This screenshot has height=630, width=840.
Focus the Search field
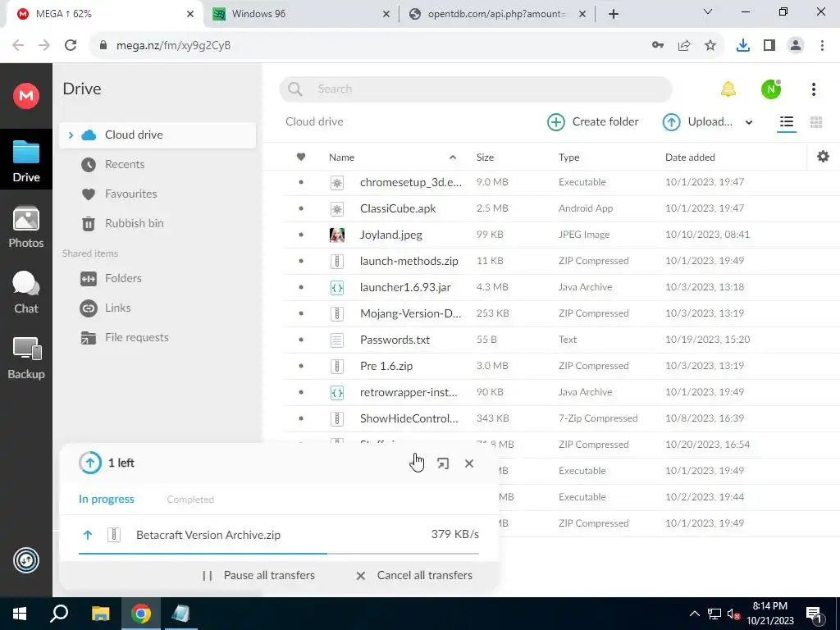pyautogui.click(x=476, y=89)
